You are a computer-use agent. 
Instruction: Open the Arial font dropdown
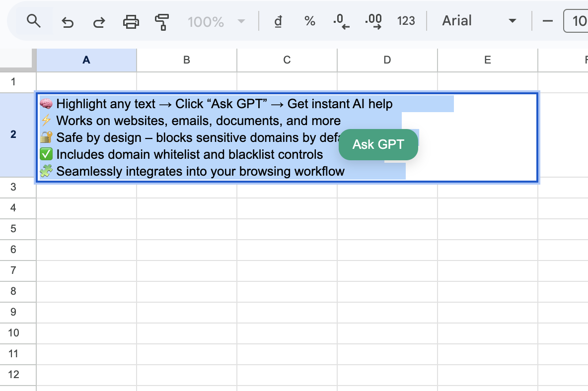(x=479, y=21)
